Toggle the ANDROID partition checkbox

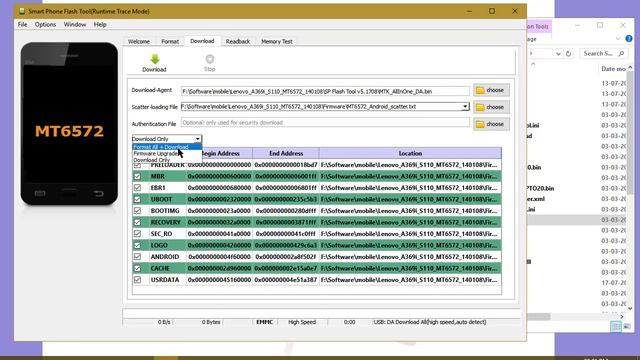coord(137,257)
